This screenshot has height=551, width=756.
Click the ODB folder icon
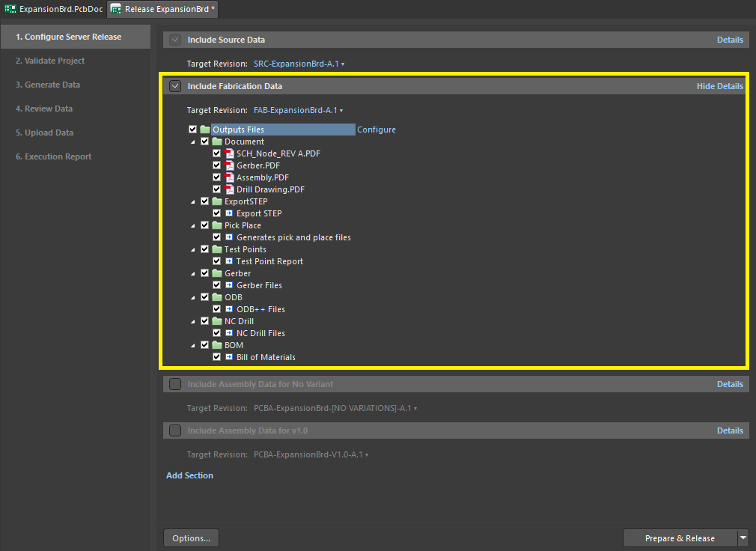click(217, 297)
